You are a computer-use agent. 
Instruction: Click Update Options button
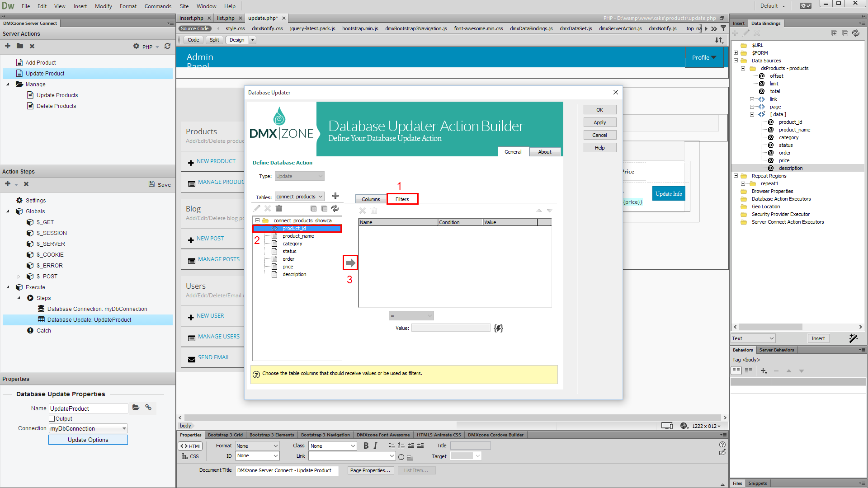(x=88, y=440)
